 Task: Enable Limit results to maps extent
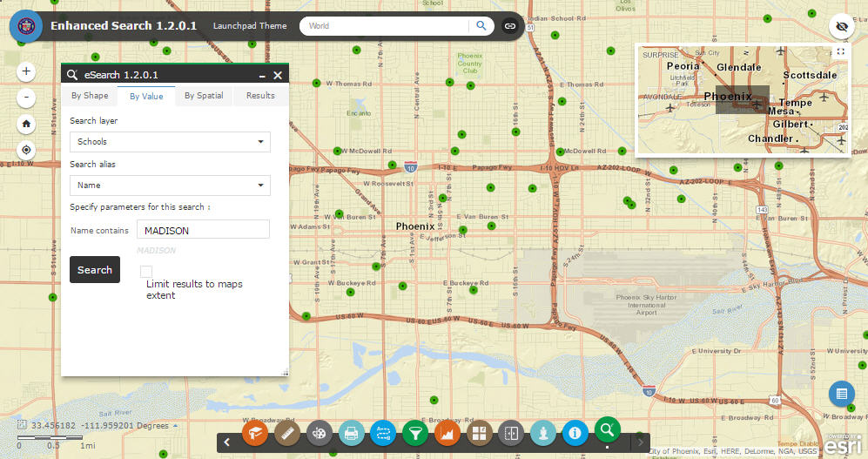pos(146,271)
